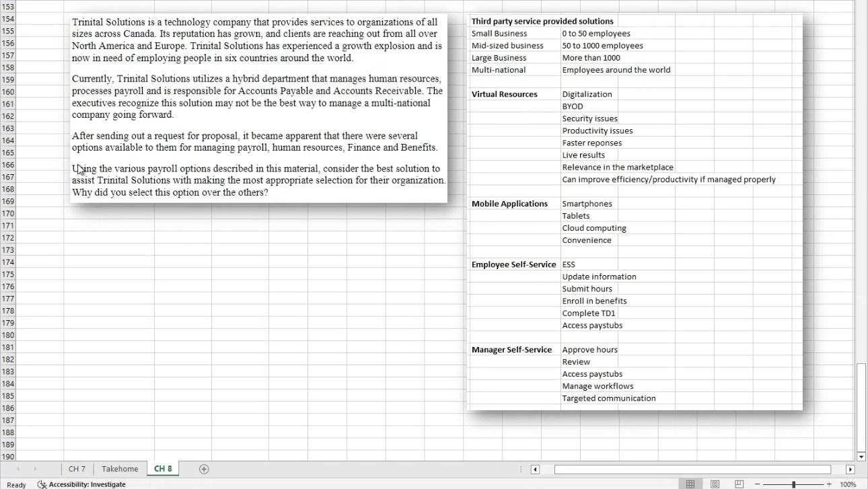Click the zoom slider handle
This screenshot has width=868, height=489.
point(793,484)
